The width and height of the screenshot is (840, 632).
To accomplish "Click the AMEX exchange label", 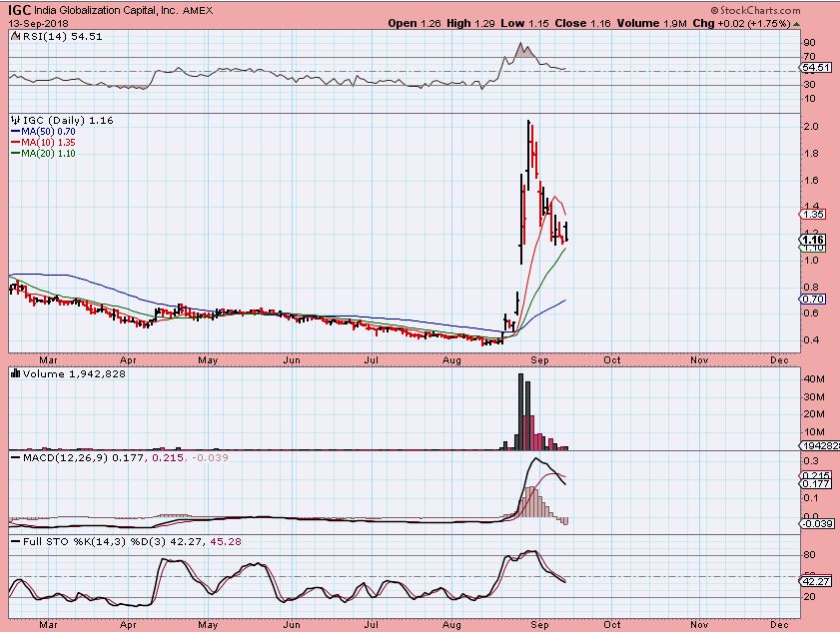I will (197, 10).
